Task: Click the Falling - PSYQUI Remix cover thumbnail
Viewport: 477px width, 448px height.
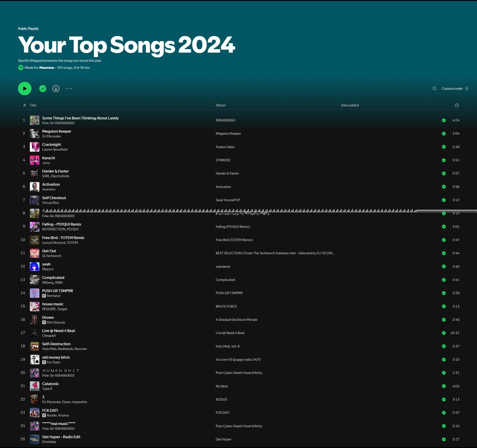Action: [35, 226]
